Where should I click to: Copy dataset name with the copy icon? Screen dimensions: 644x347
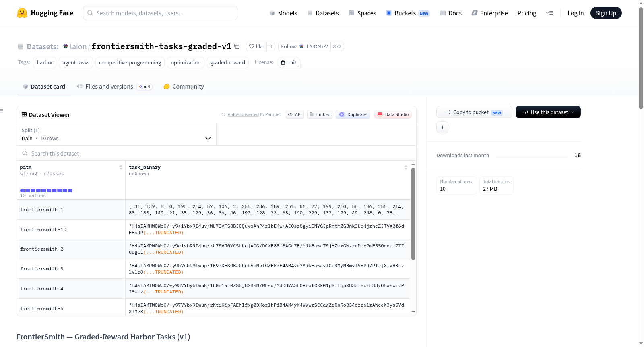coord(237,46)
